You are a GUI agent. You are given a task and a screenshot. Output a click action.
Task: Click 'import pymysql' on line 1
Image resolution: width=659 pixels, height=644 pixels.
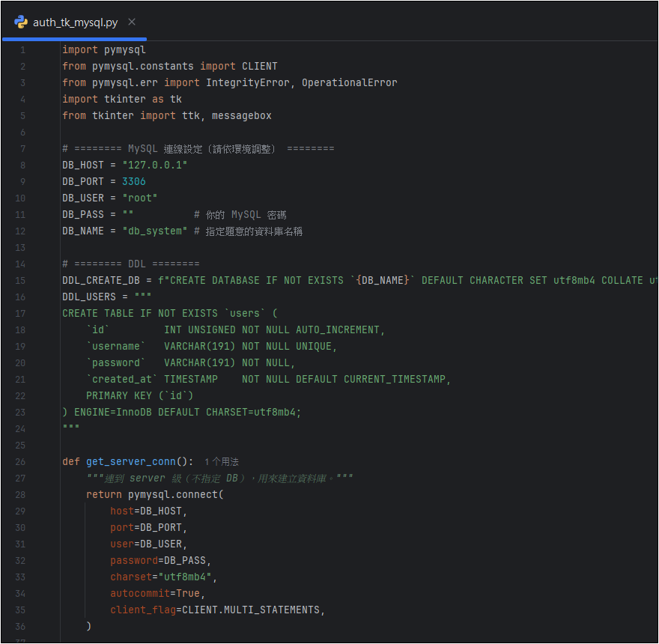pos(104,50)
